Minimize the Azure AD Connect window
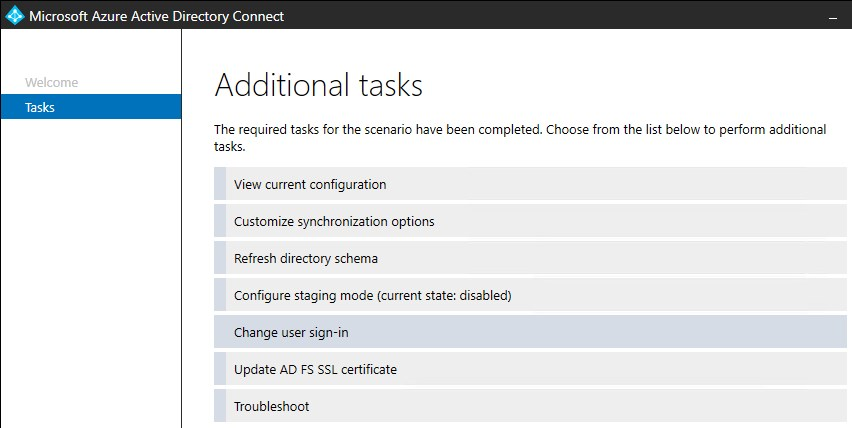 [x=833, y=16]
